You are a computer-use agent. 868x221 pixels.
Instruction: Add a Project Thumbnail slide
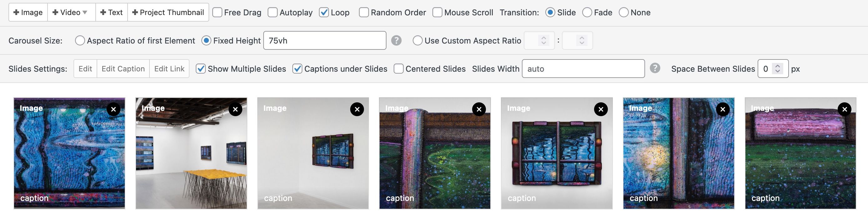(x=168, y=13)
